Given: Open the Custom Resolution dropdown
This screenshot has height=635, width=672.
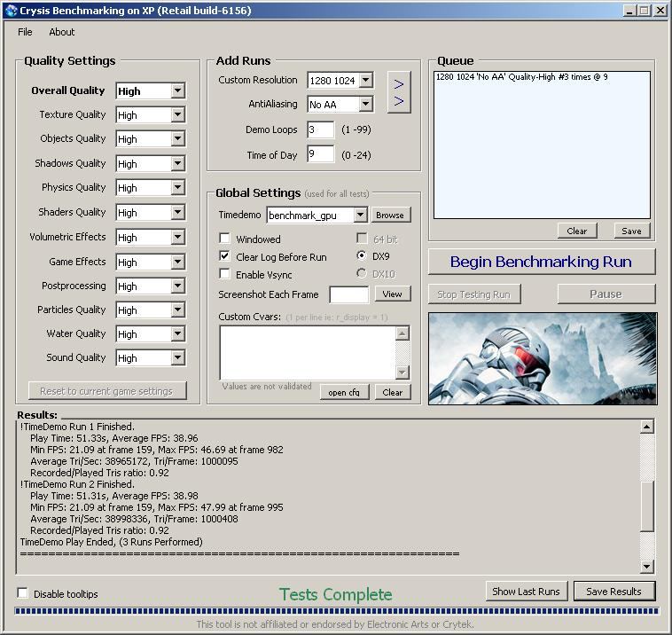Looking at the screenshot, I should click(365, 80).
